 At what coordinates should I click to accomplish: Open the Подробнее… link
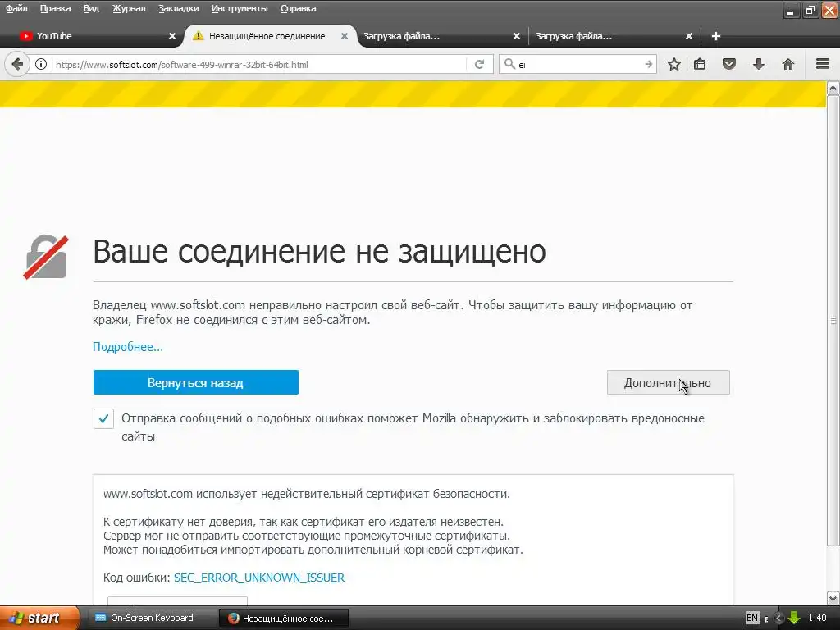[128, 347]
